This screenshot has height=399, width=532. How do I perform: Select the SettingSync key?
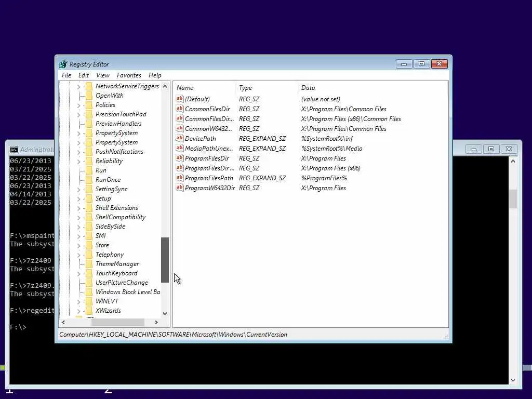(x=111, y=189)
